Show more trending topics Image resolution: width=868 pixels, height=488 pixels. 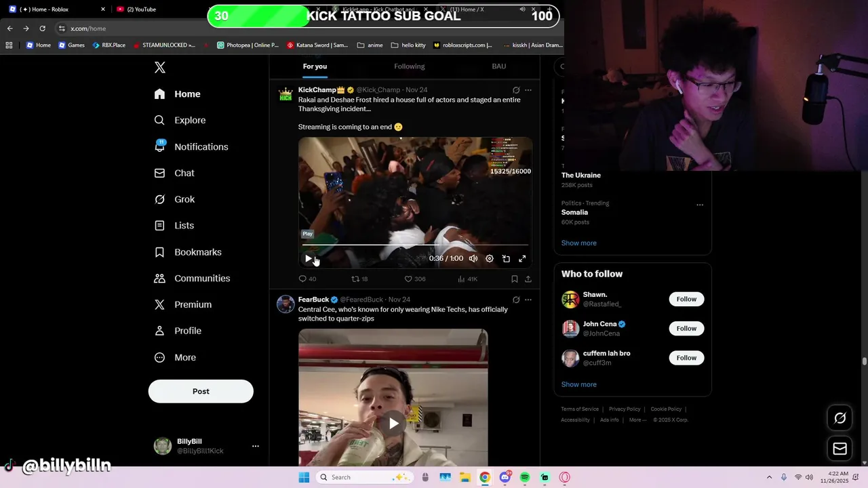[x=579, y=243]
